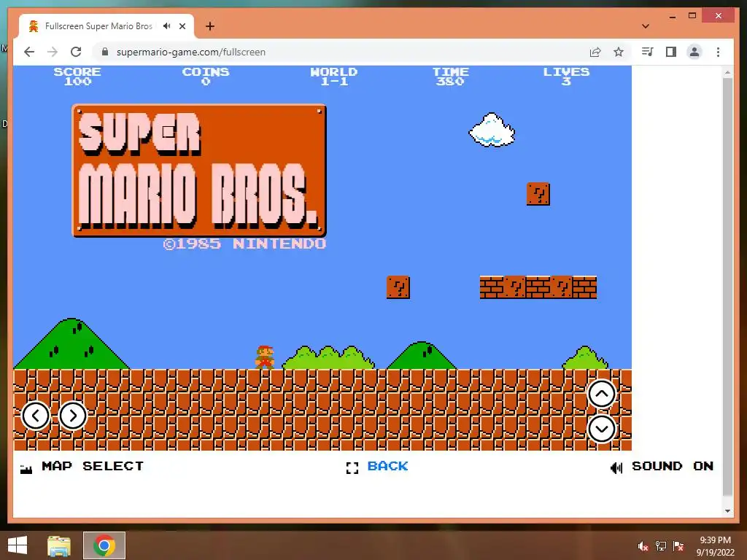The width and height of the screenshot is (747, 560).
Task: Click the speaker icon beside SOUND ON
Action: (x=616, y=468)
